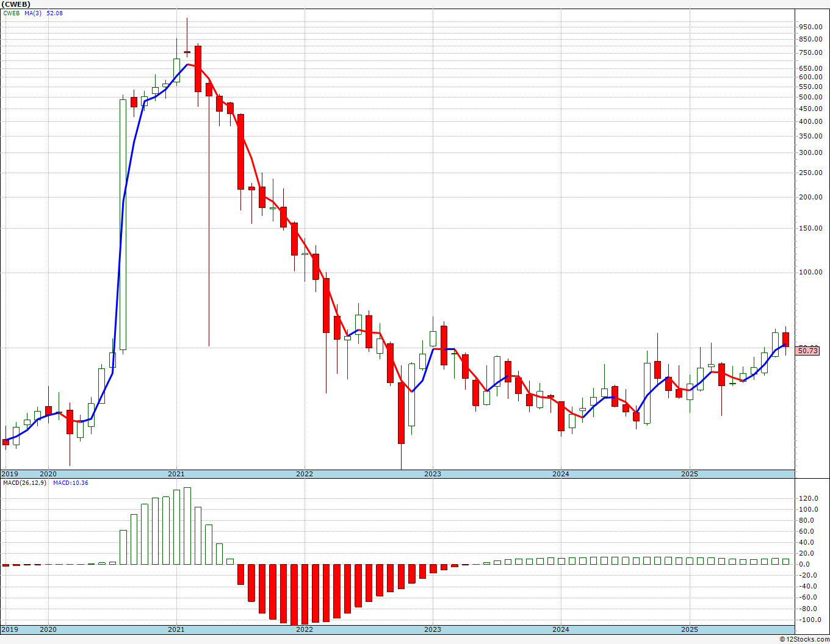Click the 150.00 price axis label
This screenshot has width=830, height=644.
pyautogui.click(x=810, y=229)
